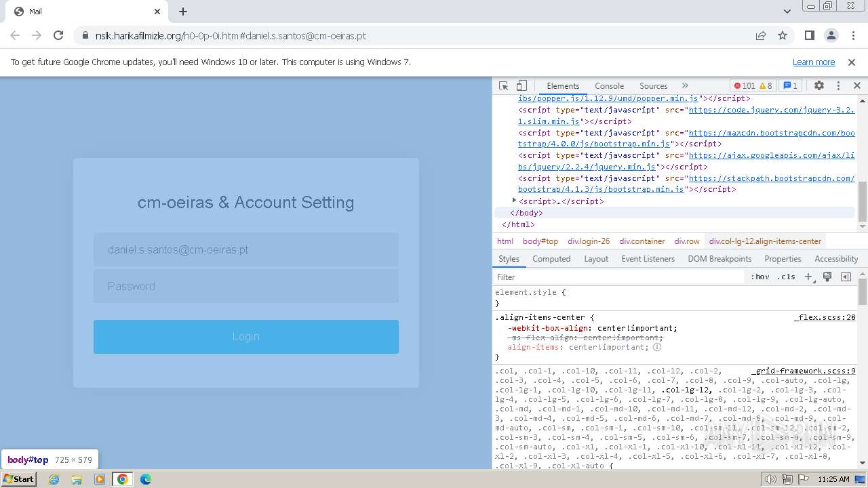Click the body#top breadcrumb item
This screenshot has height=488, width=868.
(540, 241)
